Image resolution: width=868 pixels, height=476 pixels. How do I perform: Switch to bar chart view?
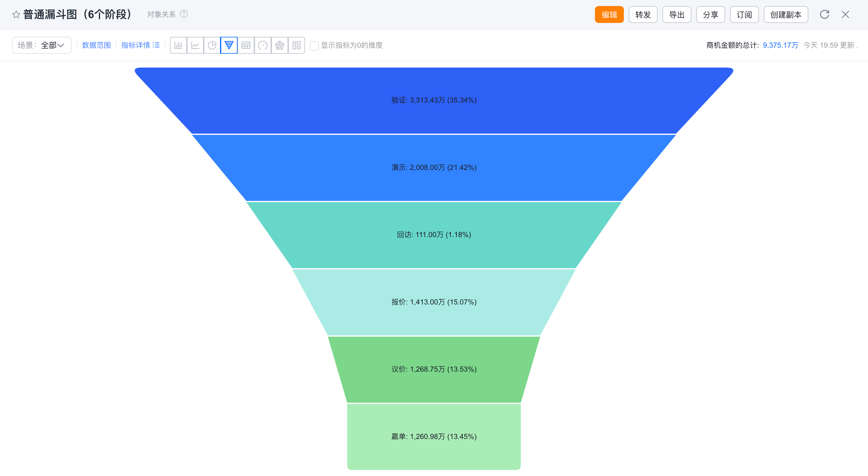click(x=178, y=45)
